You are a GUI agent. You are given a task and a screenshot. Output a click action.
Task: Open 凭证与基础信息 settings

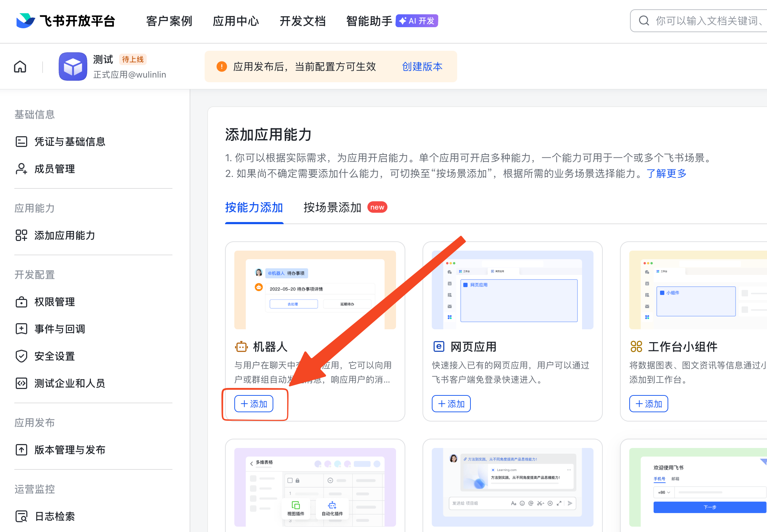pyautogui.click(x=69, y=142)
